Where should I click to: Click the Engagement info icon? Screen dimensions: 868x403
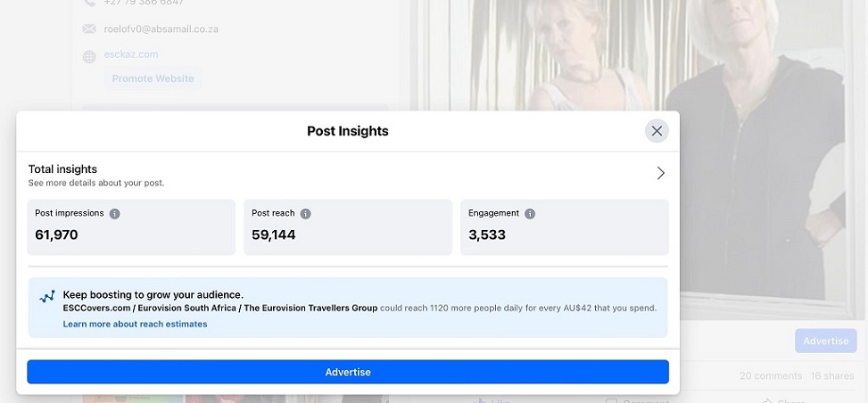[x=529, y=214]
